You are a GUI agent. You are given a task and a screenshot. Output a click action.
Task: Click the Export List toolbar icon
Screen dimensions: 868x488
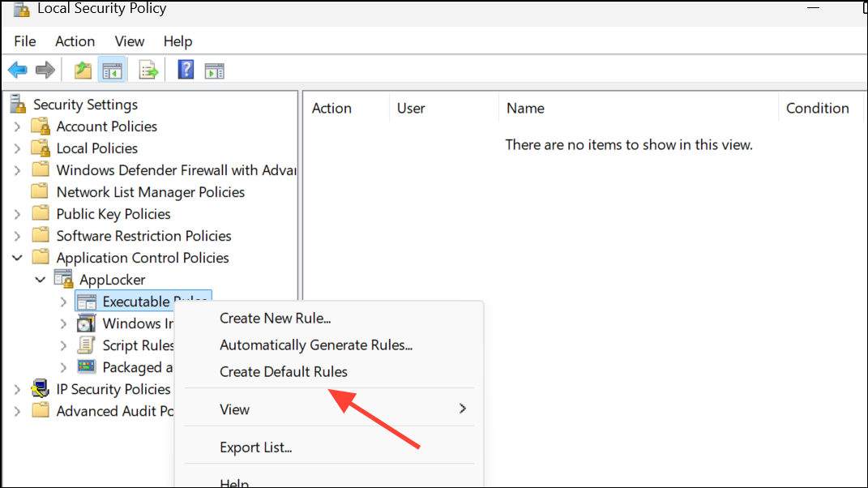point(148,71)
